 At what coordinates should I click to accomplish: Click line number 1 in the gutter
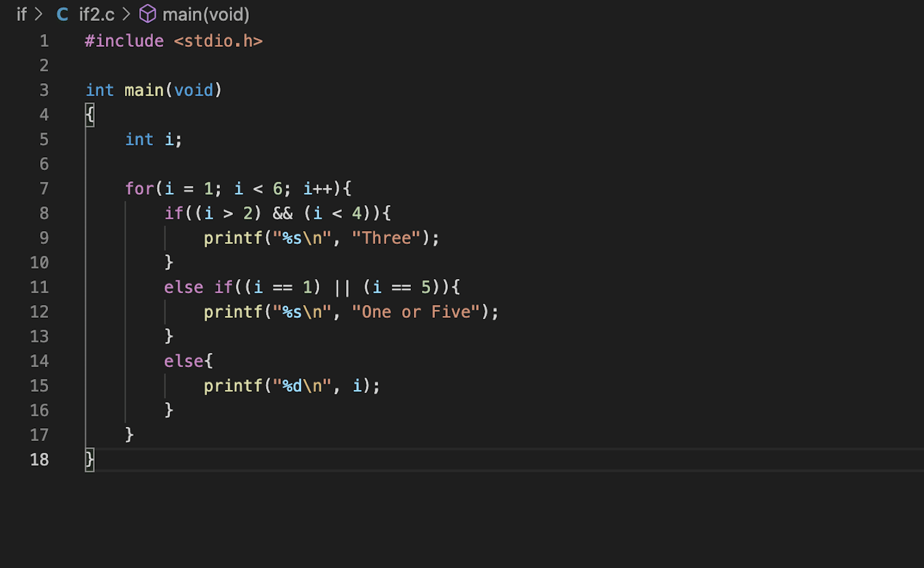pos(44,41)
